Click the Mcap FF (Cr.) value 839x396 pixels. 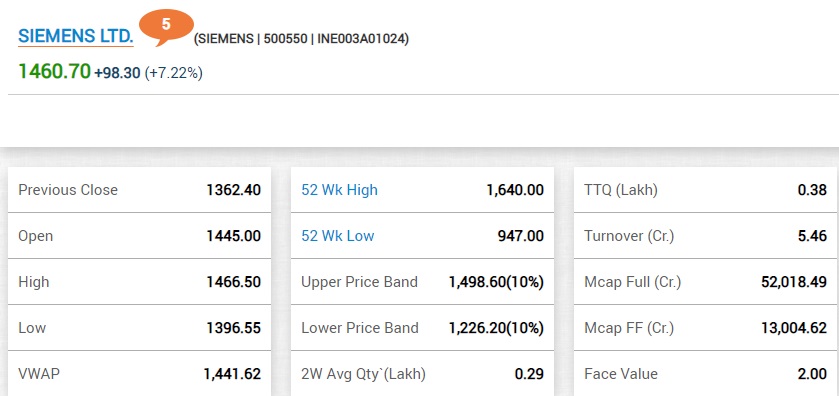pyautogui.click(x=794, y=328)
